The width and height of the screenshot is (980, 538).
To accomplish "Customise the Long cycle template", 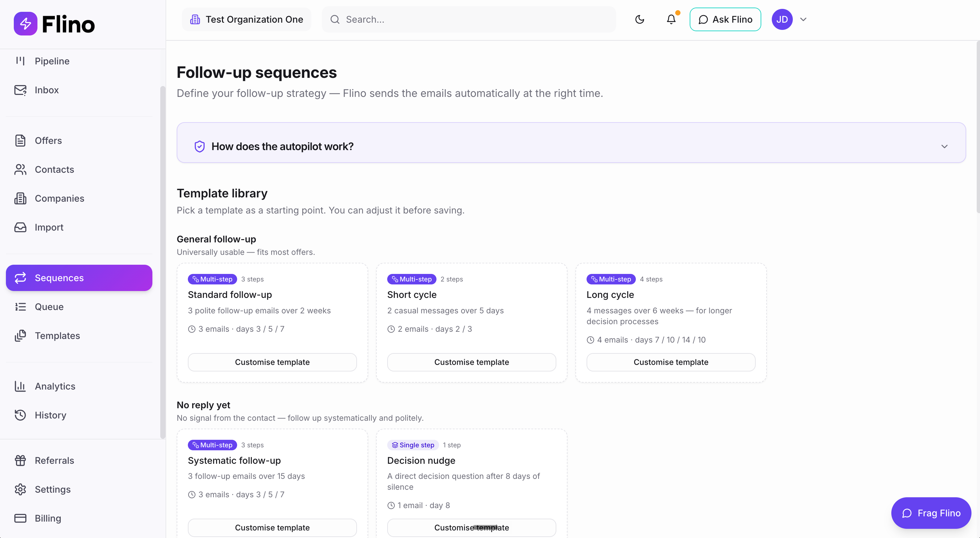I will click(671, 362).
